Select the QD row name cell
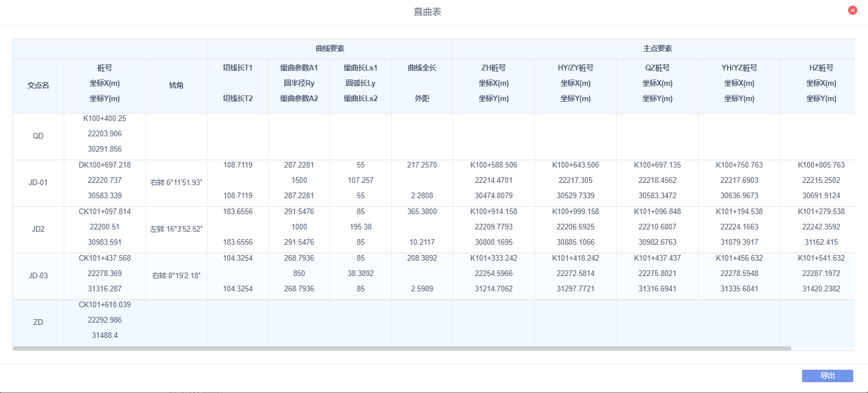Viewport: 868px width, 393px height. (38, 136)
